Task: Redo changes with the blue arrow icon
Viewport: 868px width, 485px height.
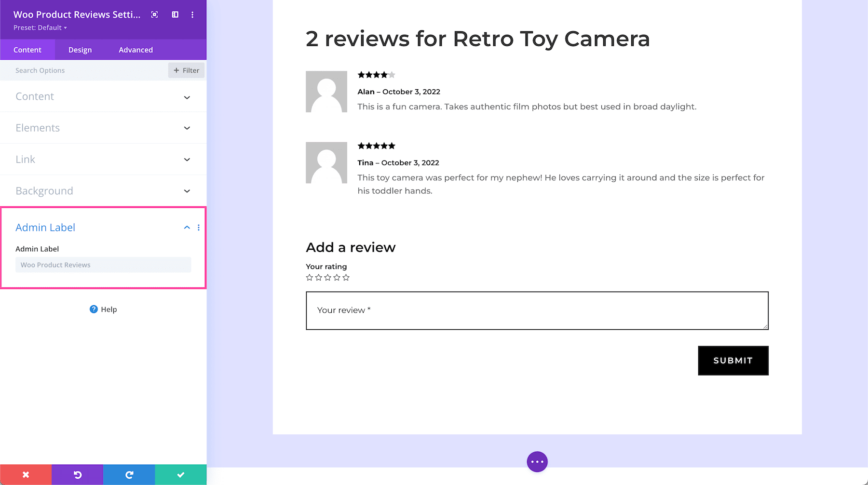Action: point(129,474)
